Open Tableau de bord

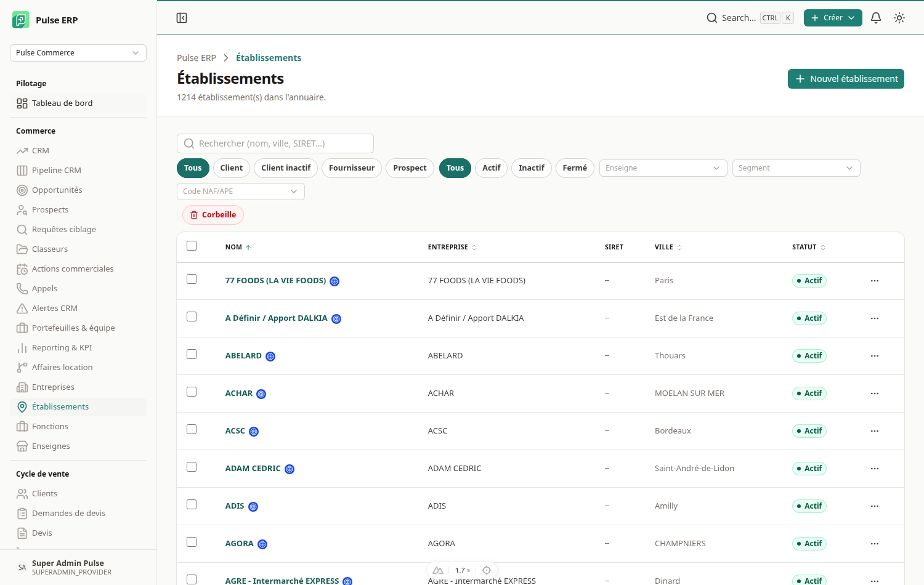click(x=78, y=103)
